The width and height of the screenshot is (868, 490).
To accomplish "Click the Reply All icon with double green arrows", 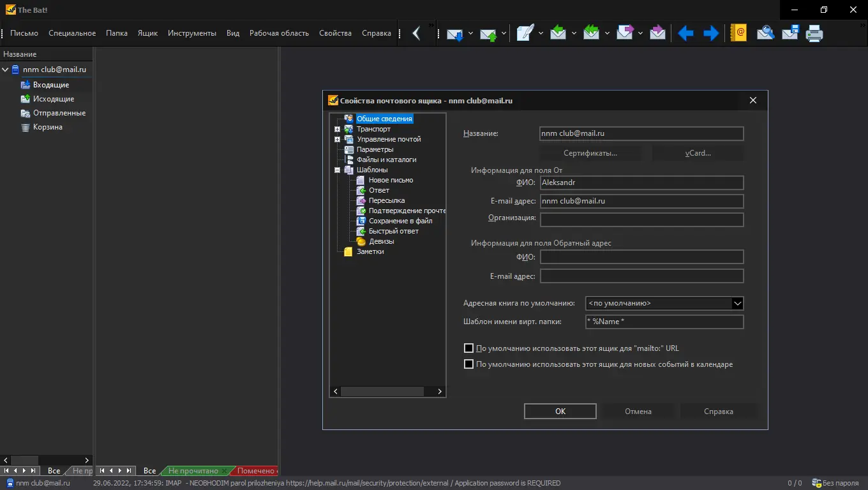I will (x=591, y=33).
